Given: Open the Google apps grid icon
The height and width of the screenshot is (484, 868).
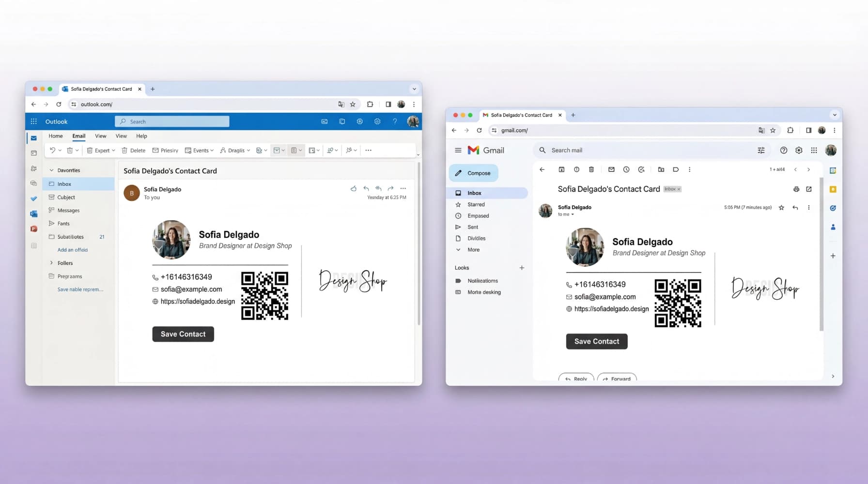Looking at the screenshot, I should pyautogui.click(x=814, y=150).
